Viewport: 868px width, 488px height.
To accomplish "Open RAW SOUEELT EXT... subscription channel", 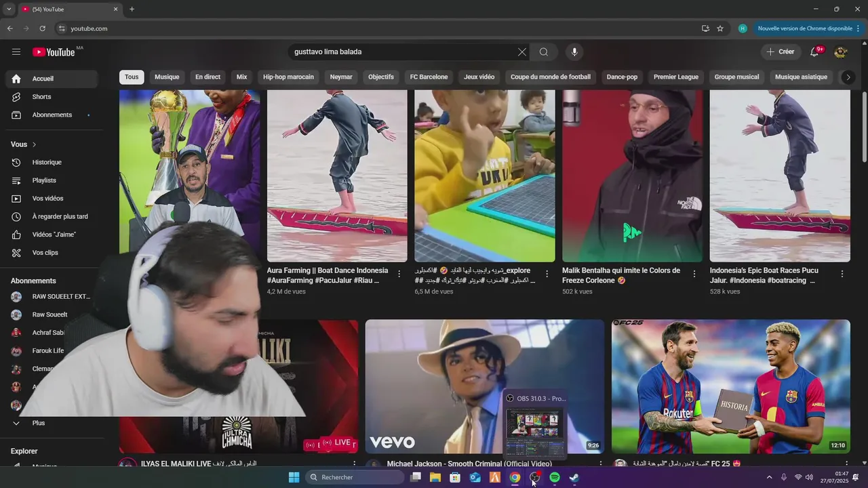I will click(x=52, y=297).
